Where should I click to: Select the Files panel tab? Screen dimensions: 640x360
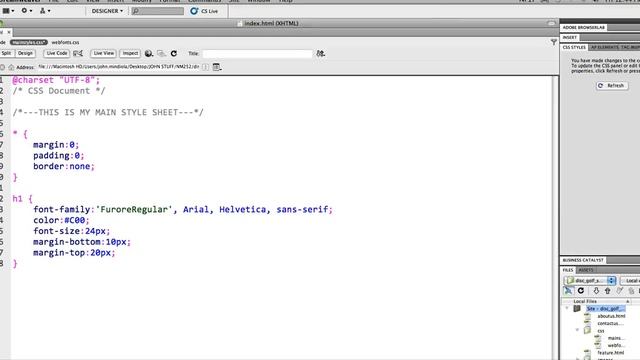[568, 270]
